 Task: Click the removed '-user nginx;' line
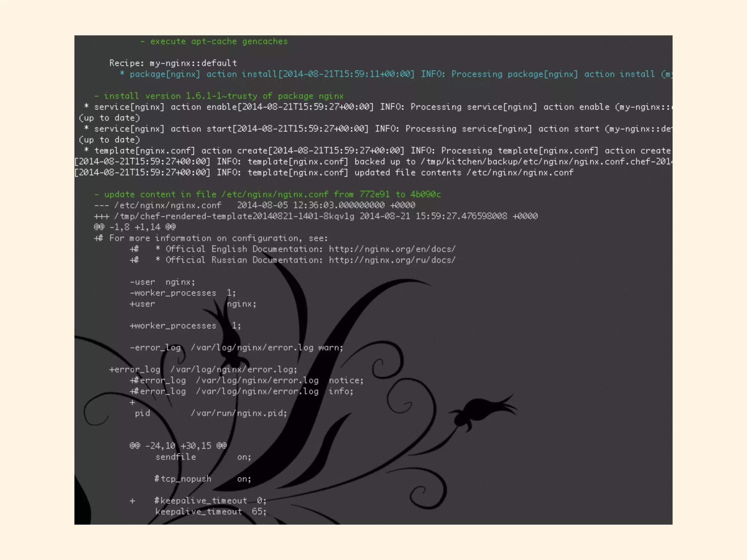(x=163, y=282)
